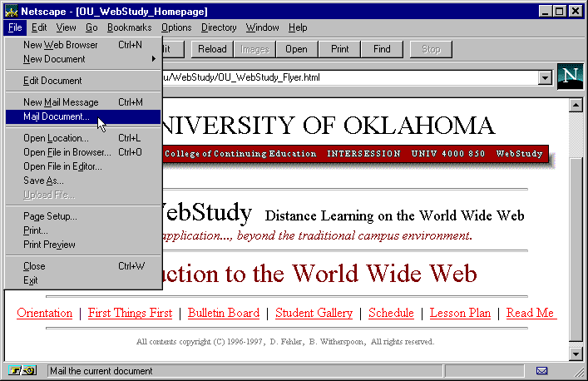The height and width of the screenshot is (381, 588).
Task: Click the Netscape app icon in title bar
Action: coord(12,12)
